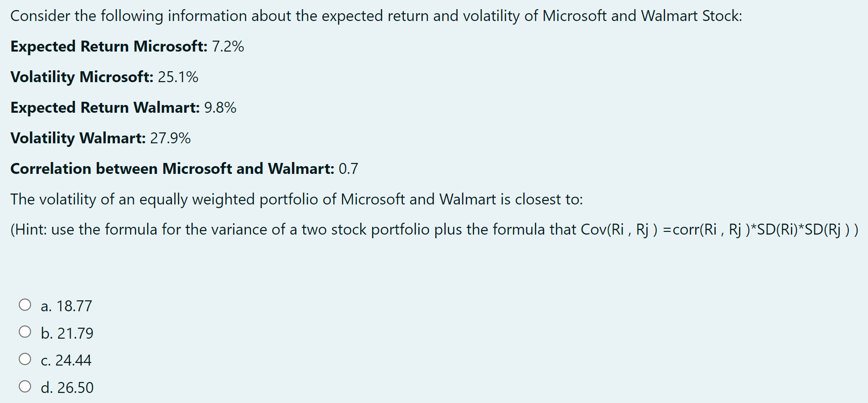Click the 'Expected Return Walmart' heading
Viewport: 868px width, 403px height.
tap(105, 107)
